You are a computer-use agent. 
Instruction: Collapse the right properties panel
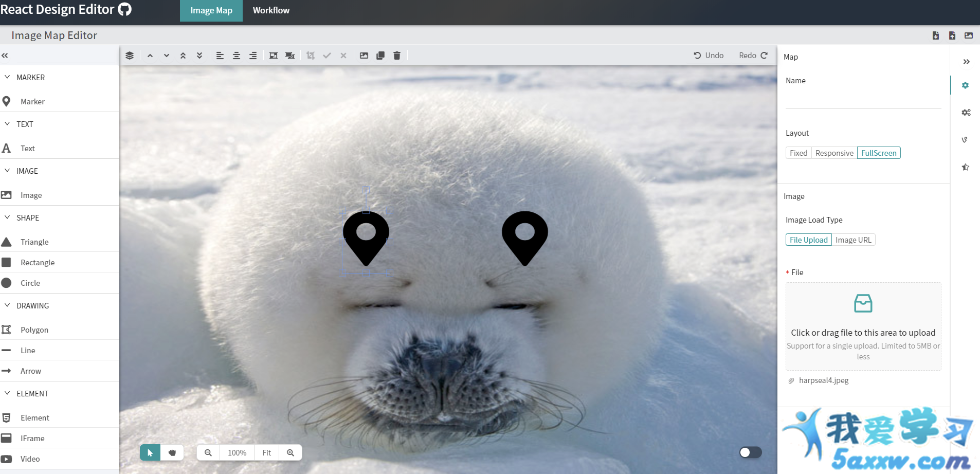pyautogui.click(x=967, y=62)
